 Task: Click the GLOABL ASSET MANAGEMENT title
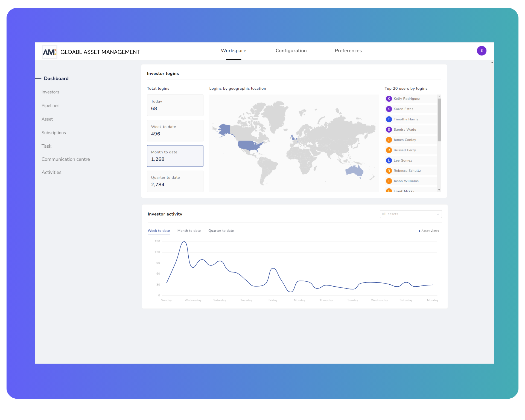tap(100, 52)
